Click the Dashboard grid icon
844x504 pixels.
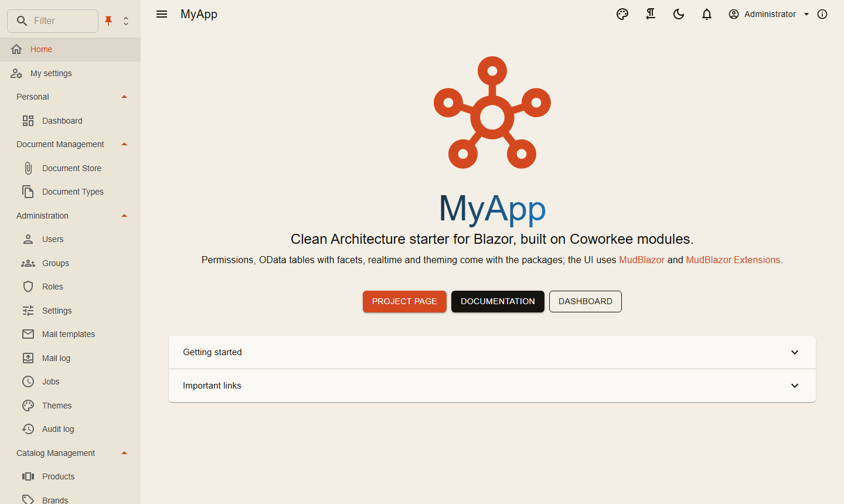pyautogui.click(x=28, y=121)
